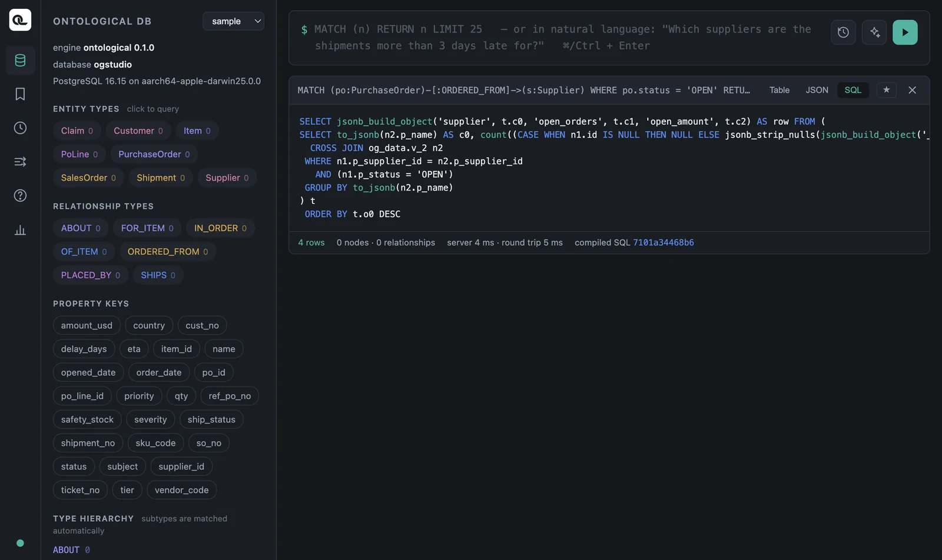
Task: Close the query result panel
Action: [912, 90]
